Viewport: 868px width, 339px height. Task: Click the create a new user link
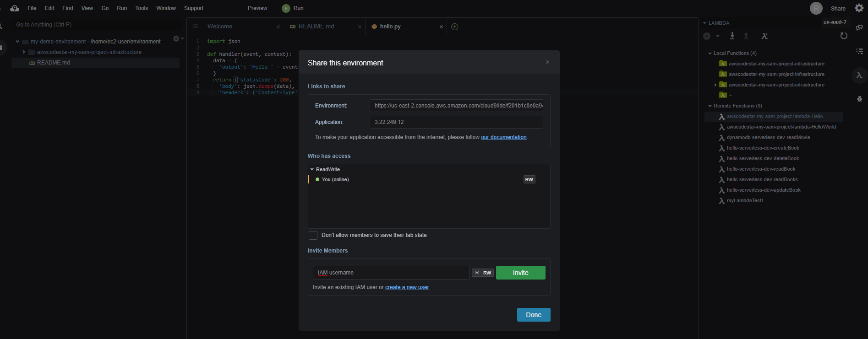[x=407, y=287]
